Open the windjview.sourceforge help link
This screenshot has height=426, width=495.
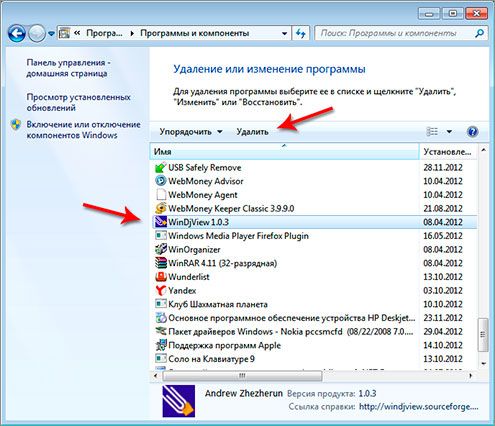418,407
